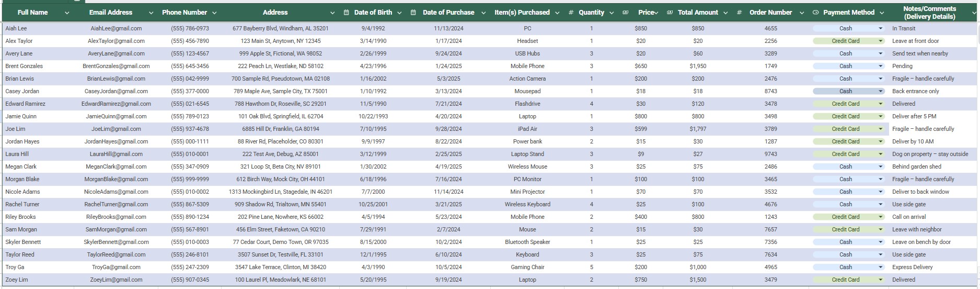980x289 pixels.
Task: Expand the Phone Number column dropdown arrow
Action: click(214, 13)
